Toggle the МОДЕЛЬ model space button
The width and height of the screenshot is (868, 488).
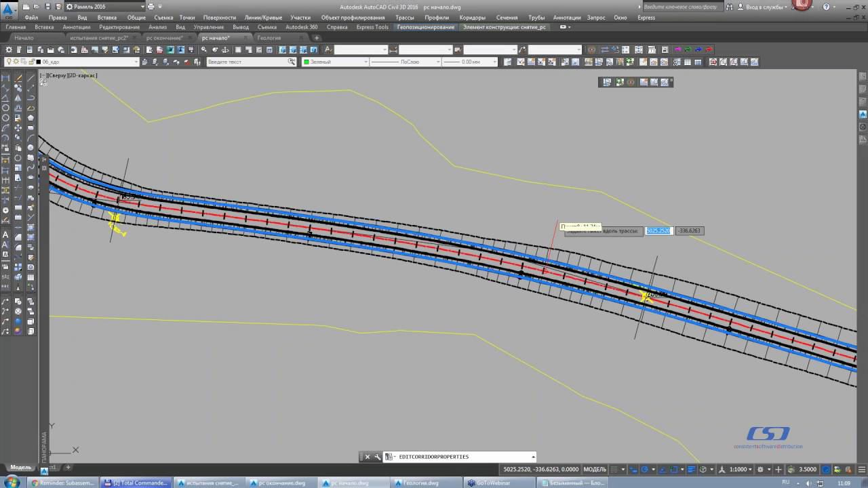(x=595, y=469)
